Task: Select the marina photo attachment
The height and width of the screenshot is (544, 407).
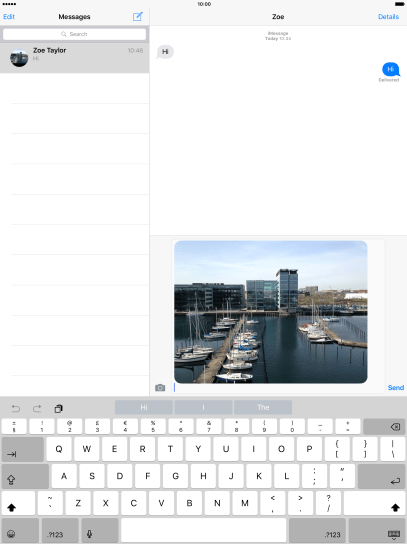Action: tap(271, 312)
